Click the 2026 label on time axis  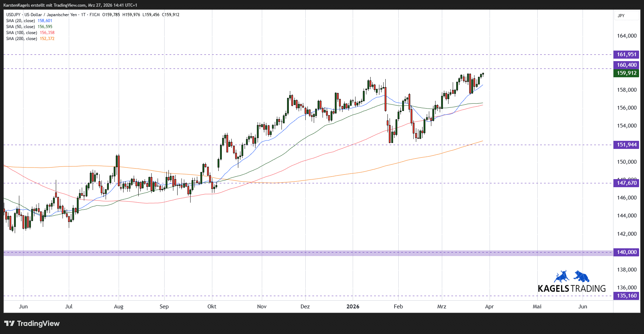(x=353, y=307)
